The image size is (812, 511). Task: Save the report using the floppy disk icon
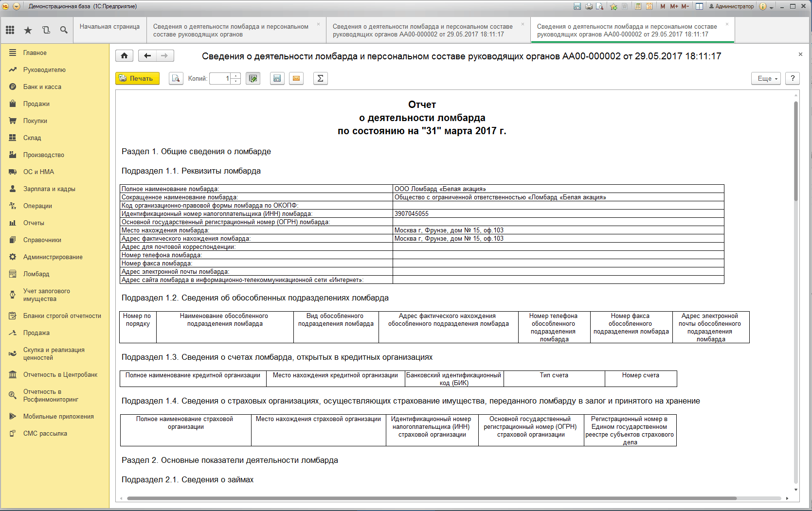pos(277,78)
